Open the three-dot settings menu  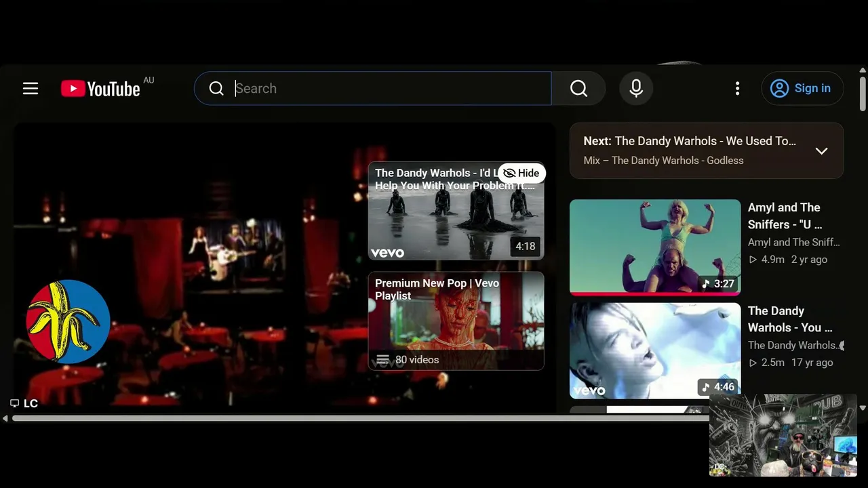(x=737, y=89)
